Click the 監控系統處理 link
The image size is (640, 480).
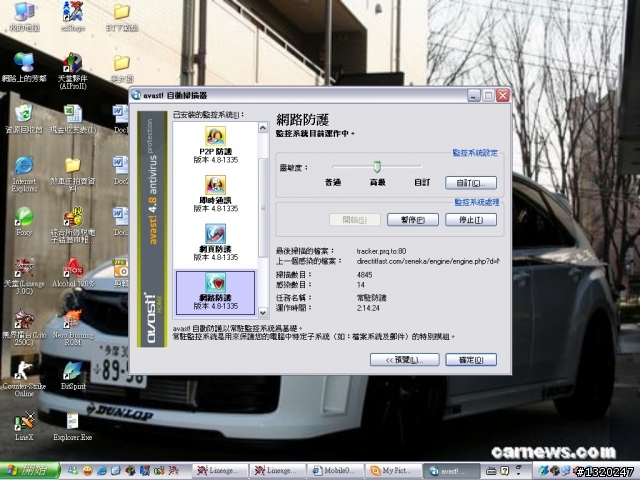(x=477, y=202)
